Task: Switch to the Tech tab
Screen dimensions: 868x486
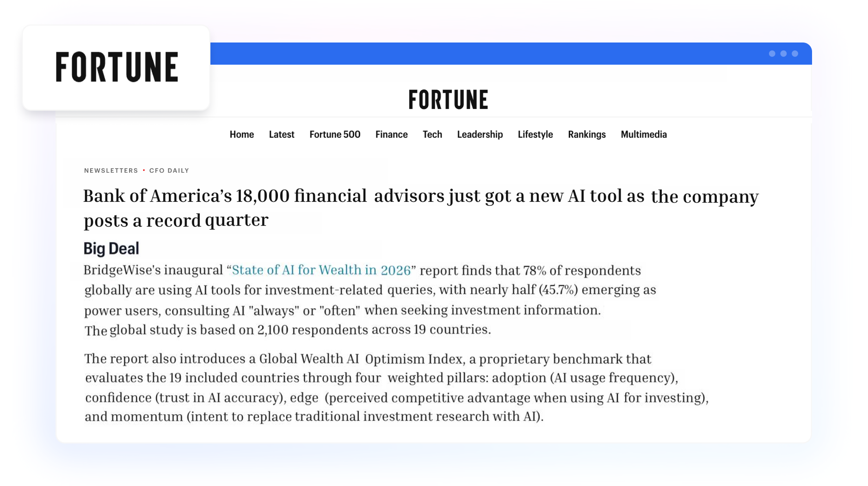Action: tap(432, 134)
